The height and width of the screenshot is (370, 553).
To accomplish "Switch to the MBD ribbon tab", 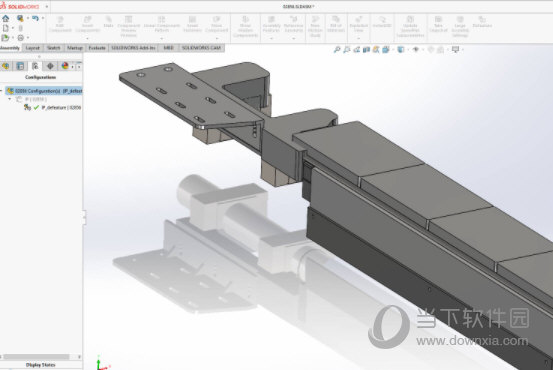I will (169, 48).
